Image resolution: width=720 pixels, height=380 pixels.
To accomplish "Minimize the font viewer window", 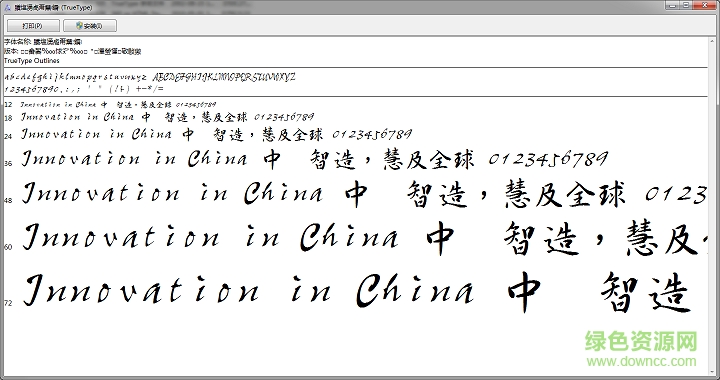I will pos(672,5).
